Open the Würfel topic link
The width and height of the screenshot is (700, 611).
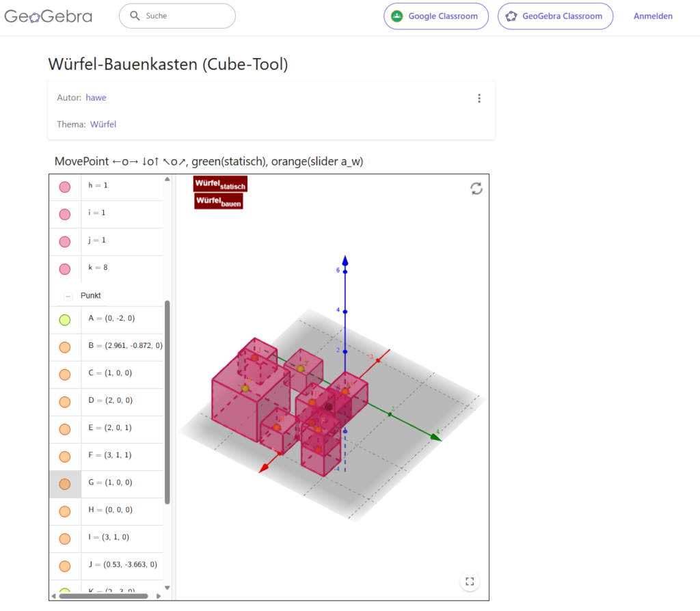coord(103,124)
